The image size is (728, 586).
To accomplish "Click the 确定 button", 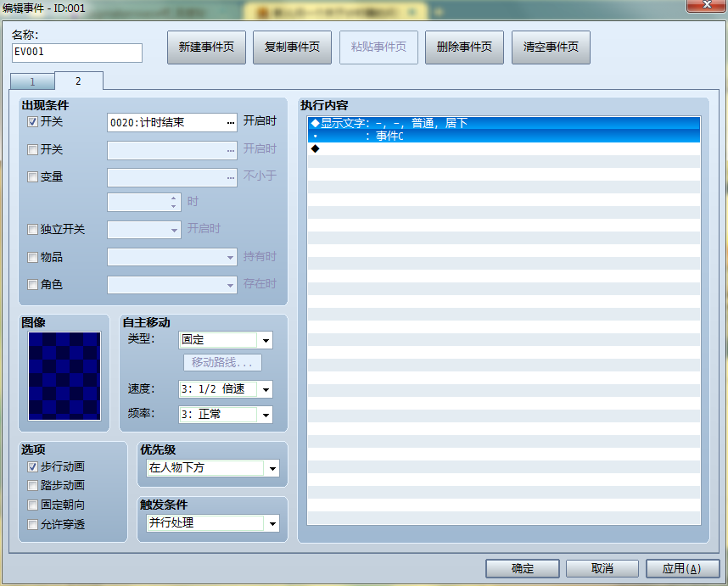I will [x=523, y=568].
